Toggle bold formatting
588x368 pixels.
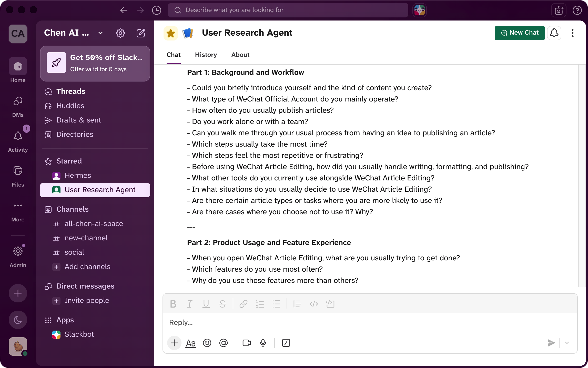tap(173, 304)
